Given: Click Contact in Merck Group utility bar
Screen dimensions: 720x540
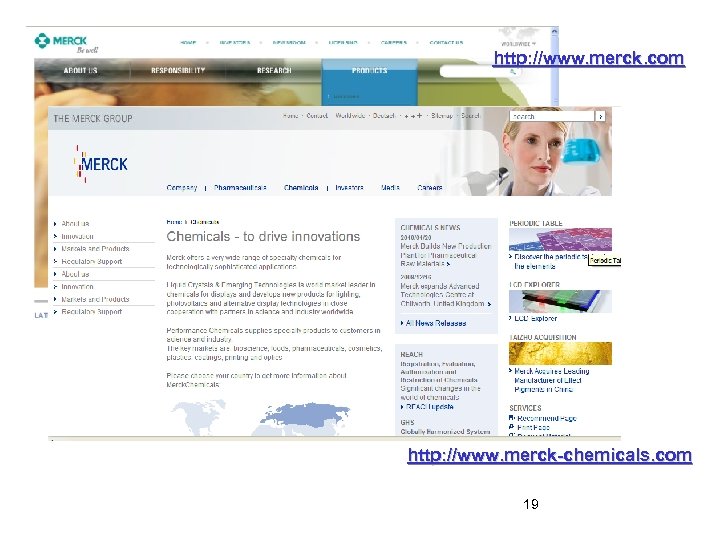Looking at the screenshot, I should [317, 116].
